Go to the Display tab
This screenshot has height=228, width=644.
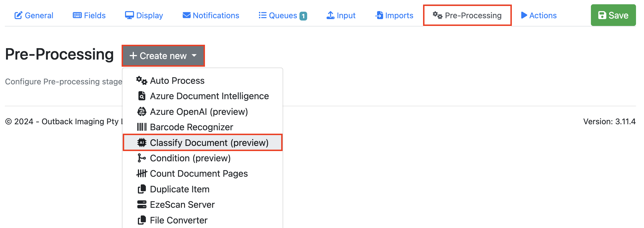click(x=144, y=15)
